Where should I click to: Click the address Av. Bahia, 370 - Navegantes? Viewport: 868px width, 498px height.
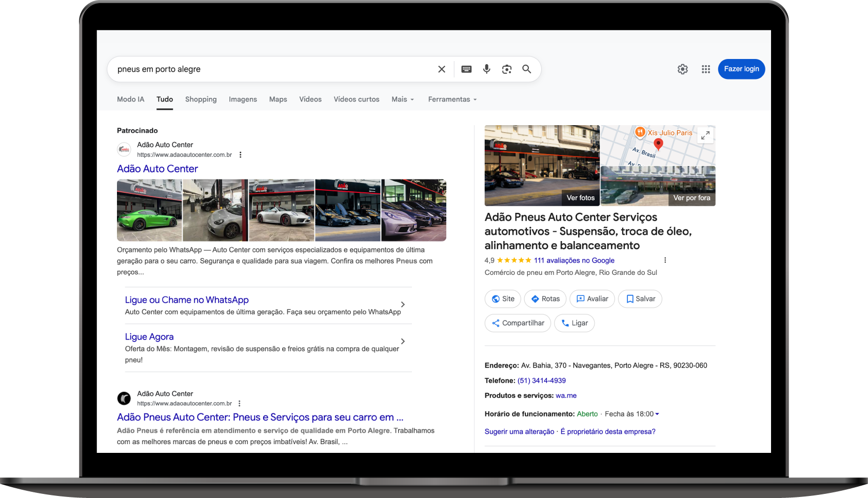pyautogui.click(x=614, y=366)
